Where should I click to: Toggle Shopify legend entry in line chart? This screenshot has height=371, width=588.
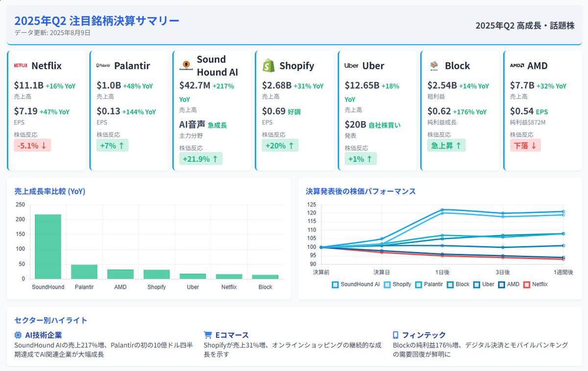pos(397,284)
